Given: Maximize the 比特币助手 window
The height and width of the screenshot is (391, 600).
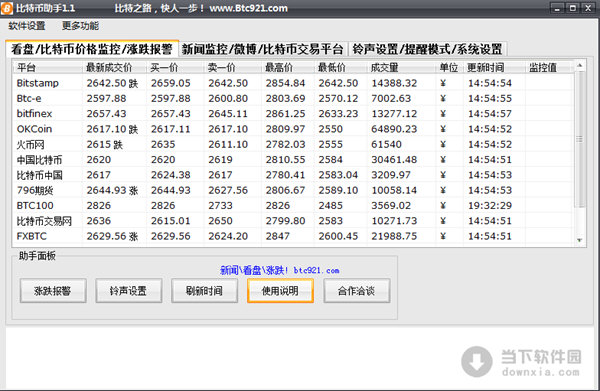Looking at the screenshot, I should click(573, 8).
